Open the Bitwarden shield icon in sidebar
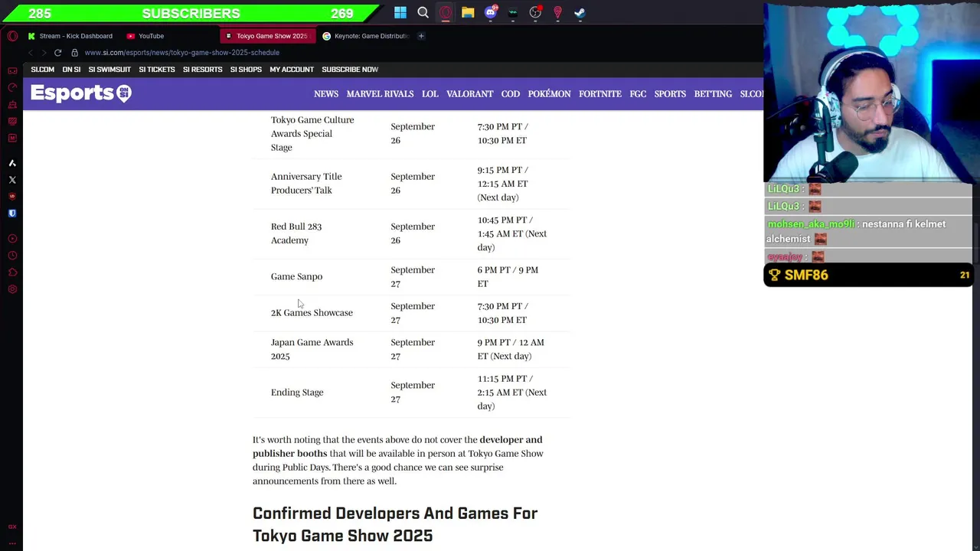Image resolution: width=980 pixels, height=551 pixels. 12,214
